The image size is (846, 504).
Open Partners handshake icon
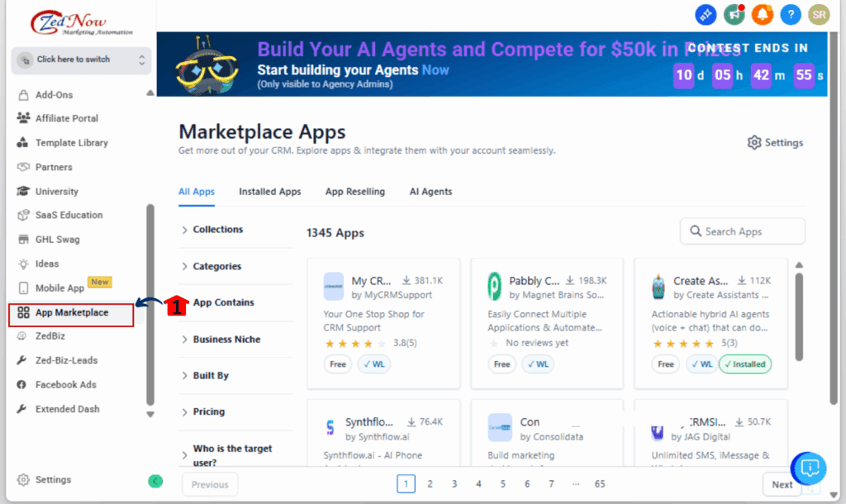tap(23, 167)
